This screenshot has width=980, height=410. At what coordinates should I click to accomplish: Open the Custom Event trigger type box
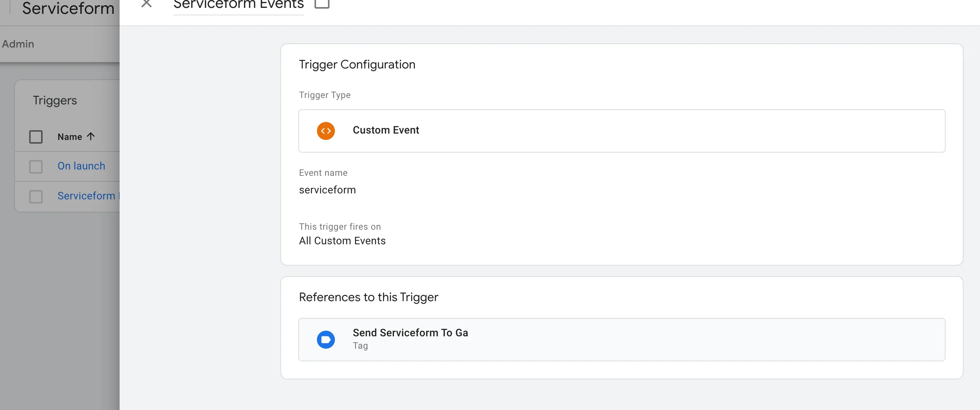[622, 131]
